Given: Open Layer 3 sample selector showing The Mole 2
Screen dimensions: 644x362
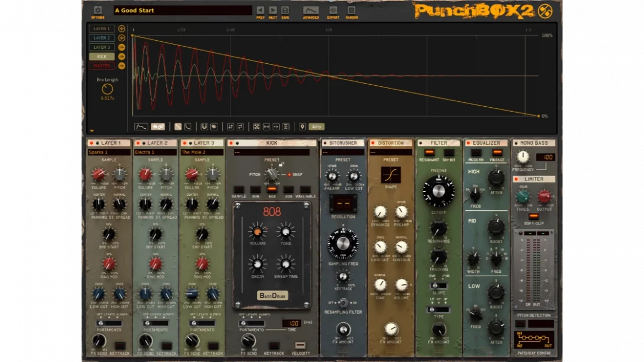Looking at the screenshot, I should coord(201,152).
